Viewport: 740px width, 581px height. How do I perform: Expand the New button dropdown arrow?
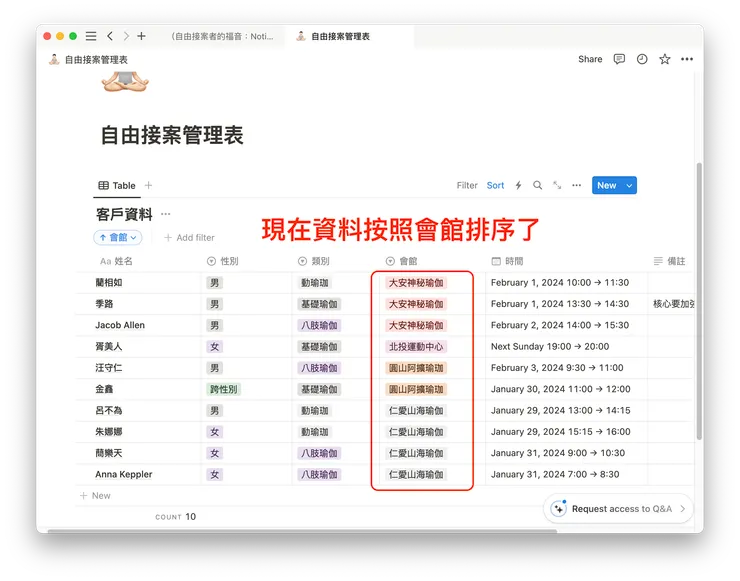629,185
